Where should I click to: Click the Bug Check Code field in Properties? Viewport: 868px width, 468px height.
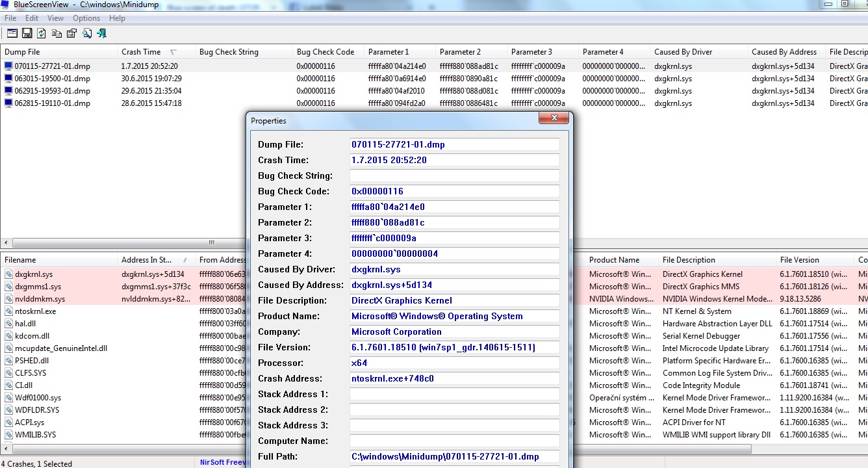tap(455, 191)
